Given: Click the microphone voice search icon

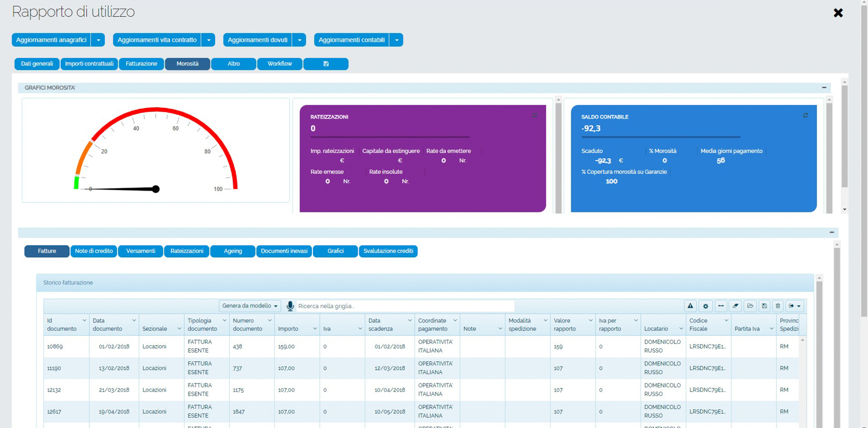Looking at the screenshot, I should click(x=290, y=306).
